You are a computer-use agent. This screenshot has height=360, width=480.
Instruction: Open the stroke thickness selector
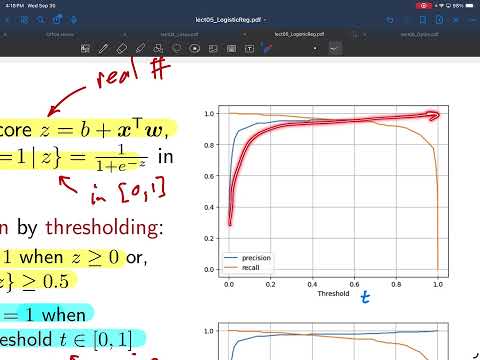click(x=335, y=49)
